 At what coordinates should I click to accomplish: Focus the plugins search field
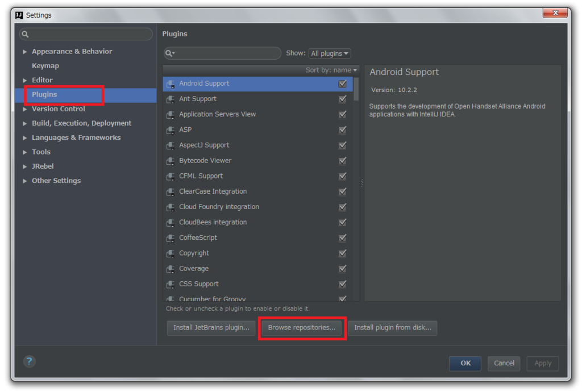[x=222, y=53]
